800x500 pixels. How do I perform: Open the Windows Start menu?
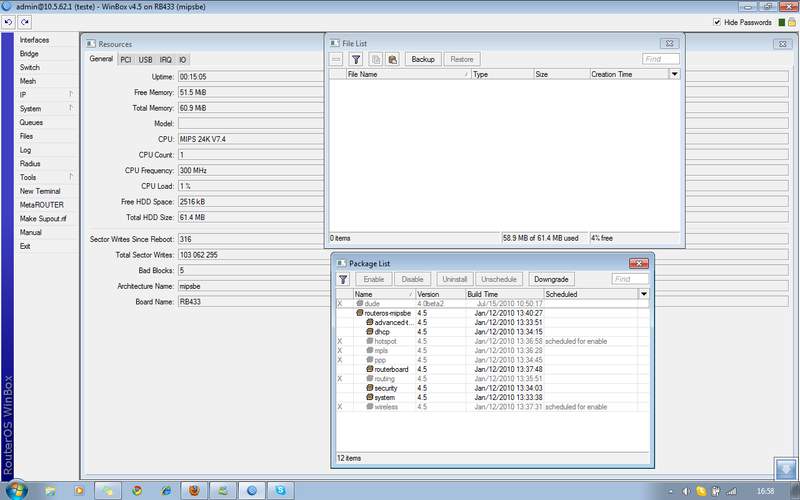click(x=16, y=490)
